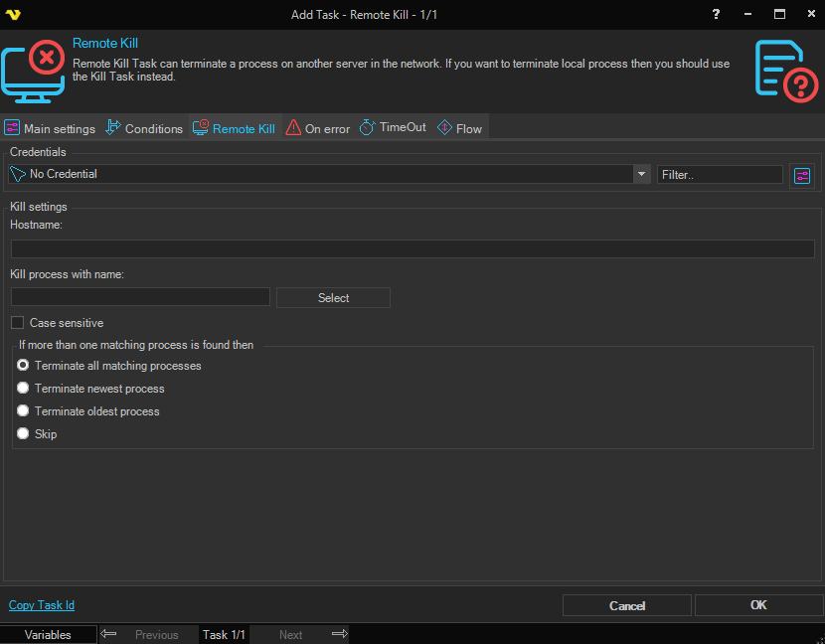The width and height of the screenshot is (825, 644).
Task: Open the task help documentation icon
Action: [786, 71]
